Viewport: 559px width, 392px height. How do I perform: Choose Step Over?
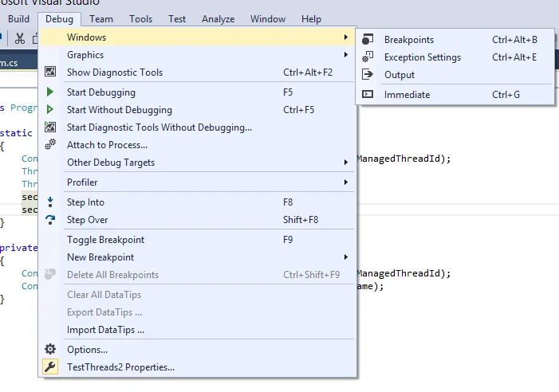[x=197, y=219]
